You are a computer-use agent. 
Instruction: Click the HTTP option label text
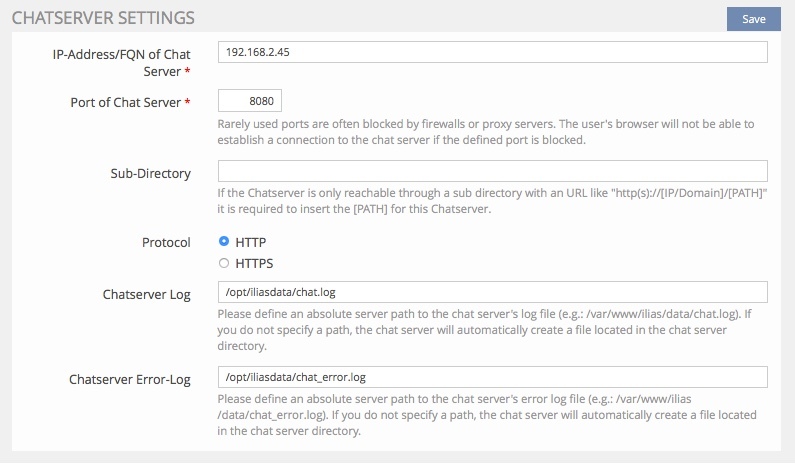pyautogui.click(x=250, y=242)
